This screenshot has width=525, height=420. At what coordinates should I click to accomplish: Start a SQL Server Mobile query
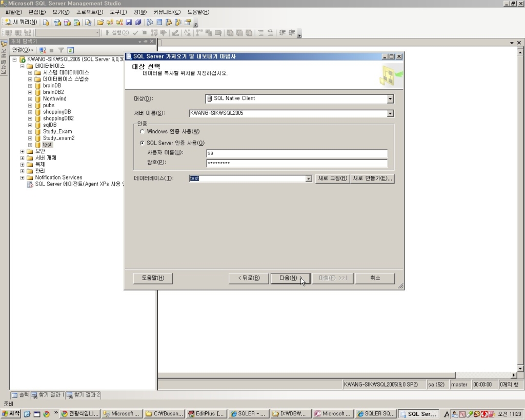(x=88, y=23)
